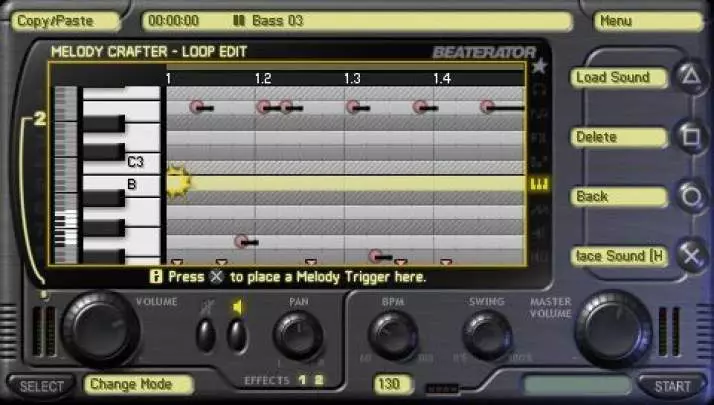
Task: Toggle the solo oval button under speaker icon
Action: [237, 336]
